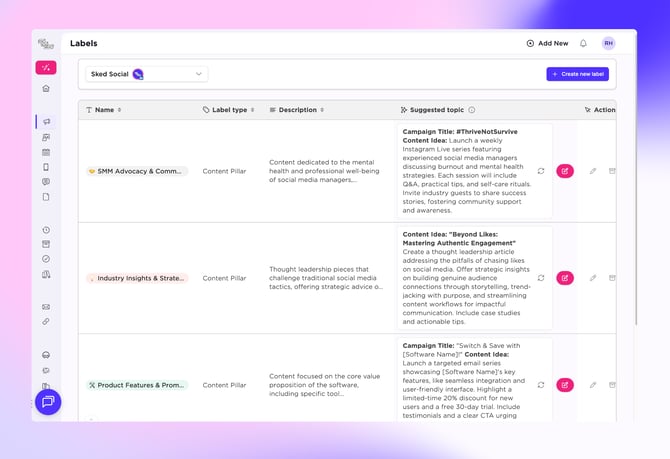Open the RH user avatar menu

tap(608, 44)
